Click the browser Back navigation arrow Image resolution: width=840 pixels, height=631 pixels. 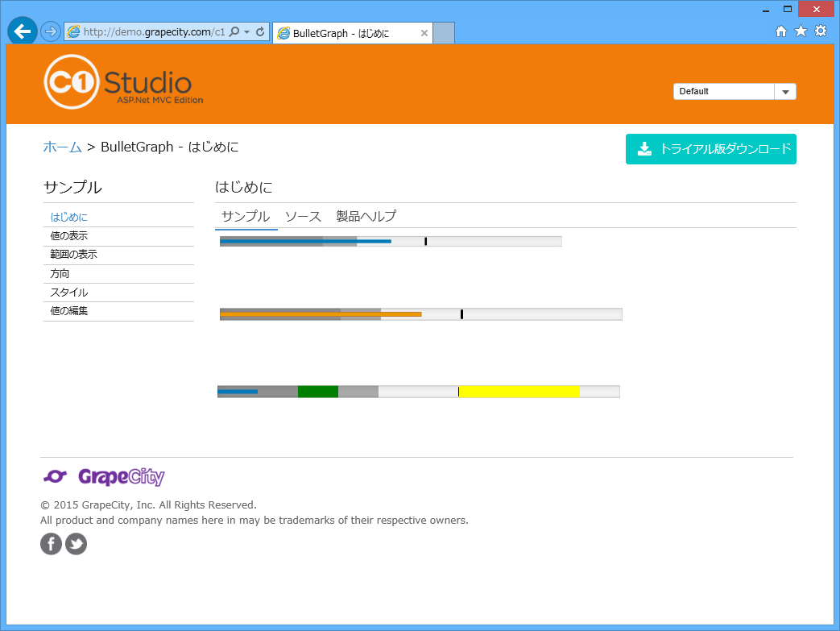pyautogui.click(x=22, y=31)
